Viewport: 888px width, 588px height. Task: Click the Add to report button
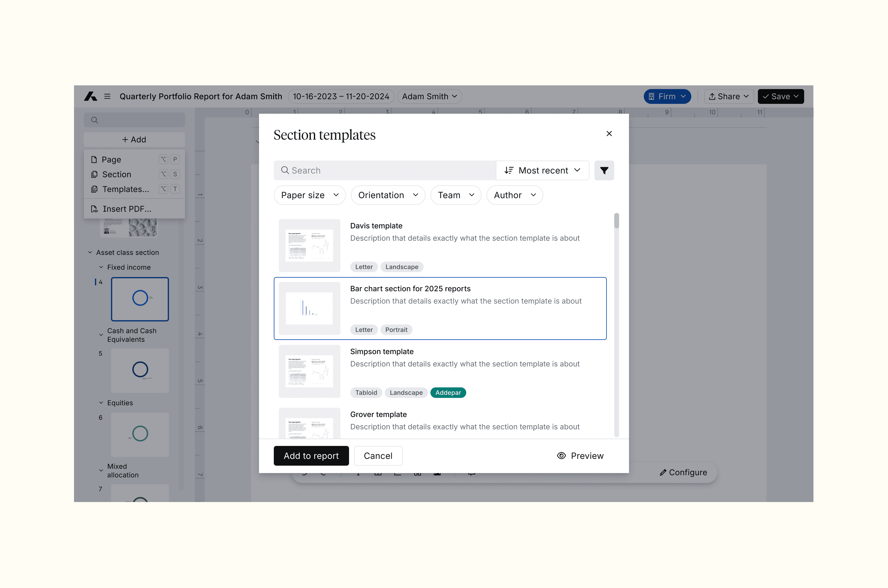[x=311, y=455]
